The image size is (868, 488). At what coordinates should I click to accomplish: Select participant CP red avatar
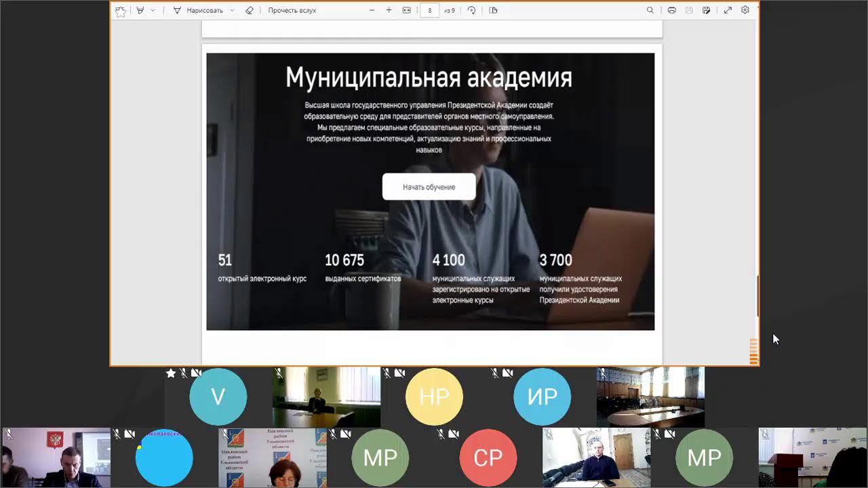click(x=488, y=458)
